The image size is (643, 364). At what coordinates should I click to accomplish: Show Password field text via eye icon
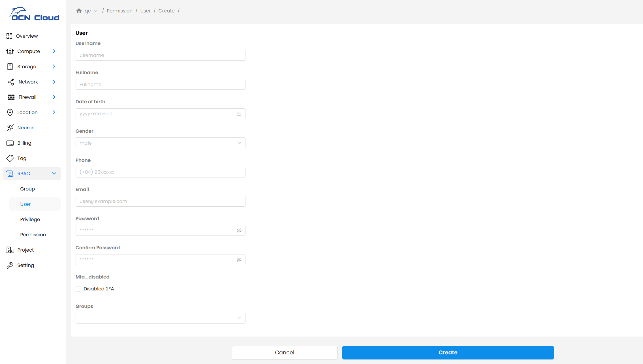239,230
